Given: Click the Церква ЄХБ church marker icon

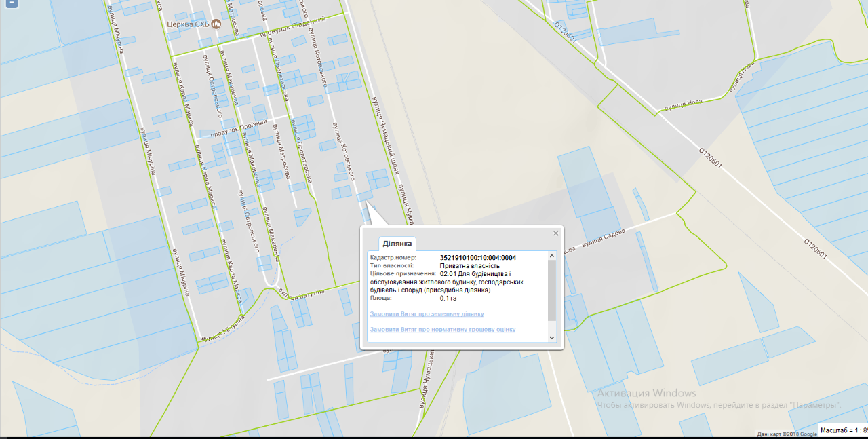Looking at the screenshot, I should (216, 24).
